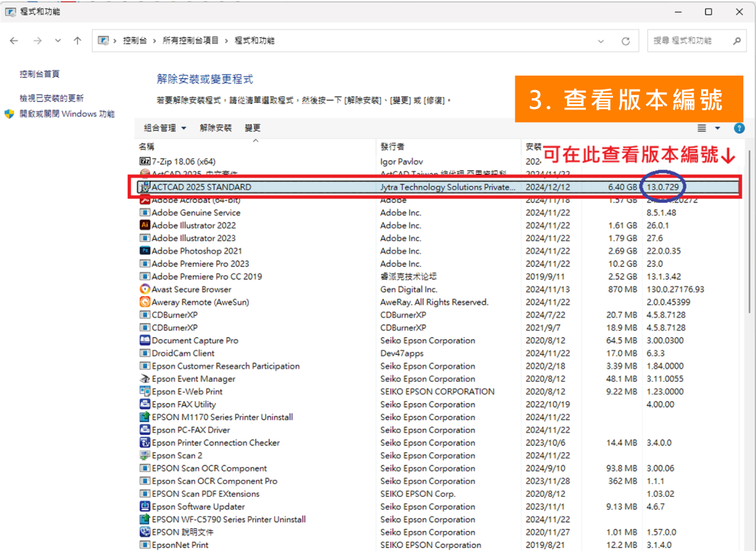
Task: Go up one level with the up arrow
Action: pos(77,41)
